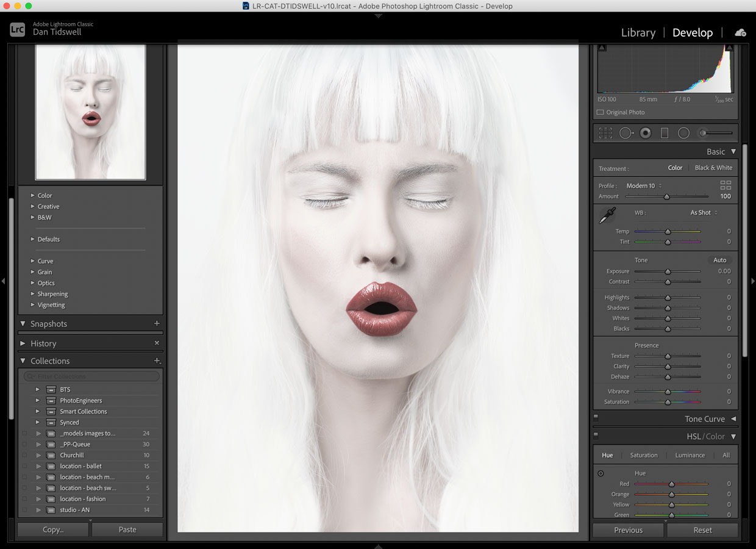Select the Radial Filter tool
The height and width of the screenshot is (549, 756).
[683, 133]
